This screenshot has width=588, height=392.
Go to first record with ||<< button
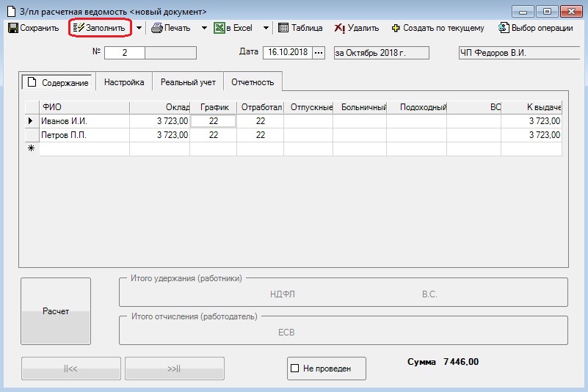(71, 369)
